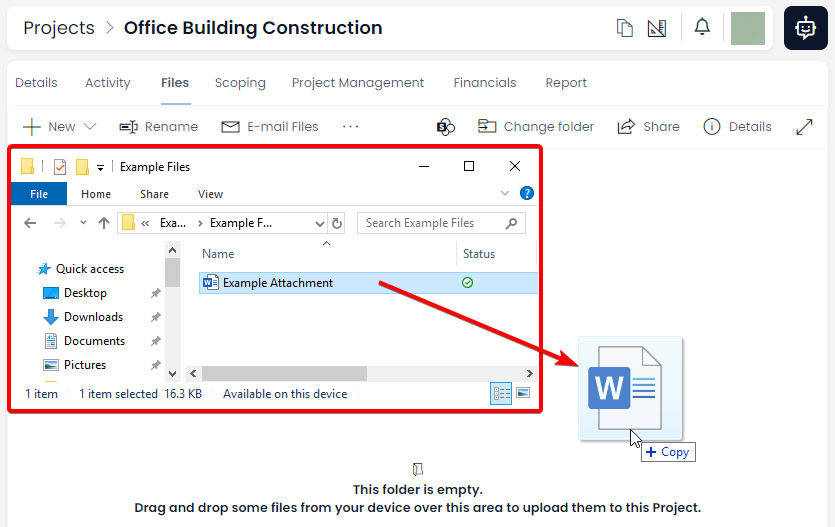Click the copy documents icon in header
This screenshot has width=835, height=527.
(625, 28)
